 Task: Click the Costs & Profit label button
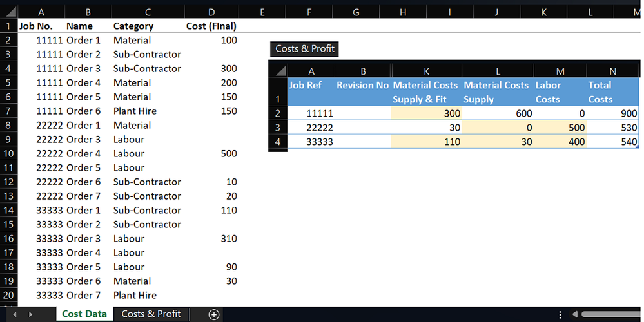(x=305, y=48)
